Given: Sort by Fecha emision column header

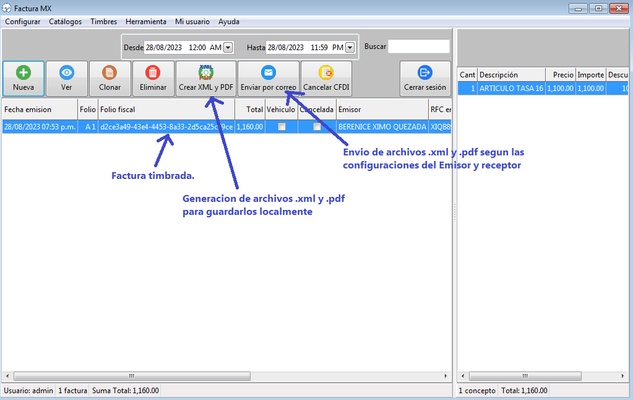Looking at the screenshot, I should (x=40, y=109).
